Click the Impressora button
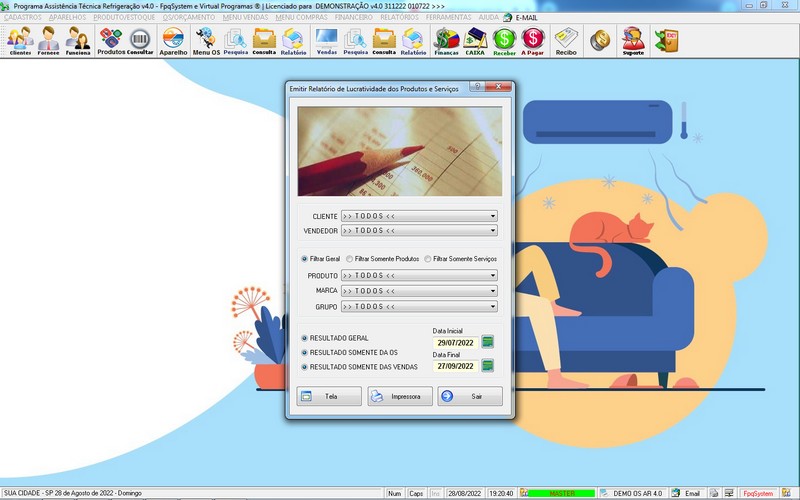Image resolution: width=800 pixels, height=500 pixels. tap(400, 396)
